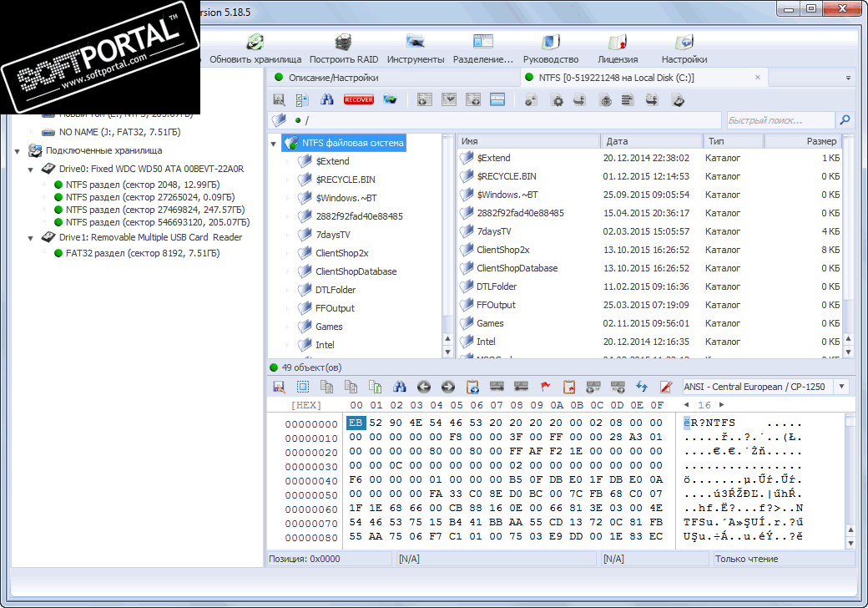Decrease hex bytes-per-row with left arrow
This screenshot has width=868, height=608.
coord(686,405)
